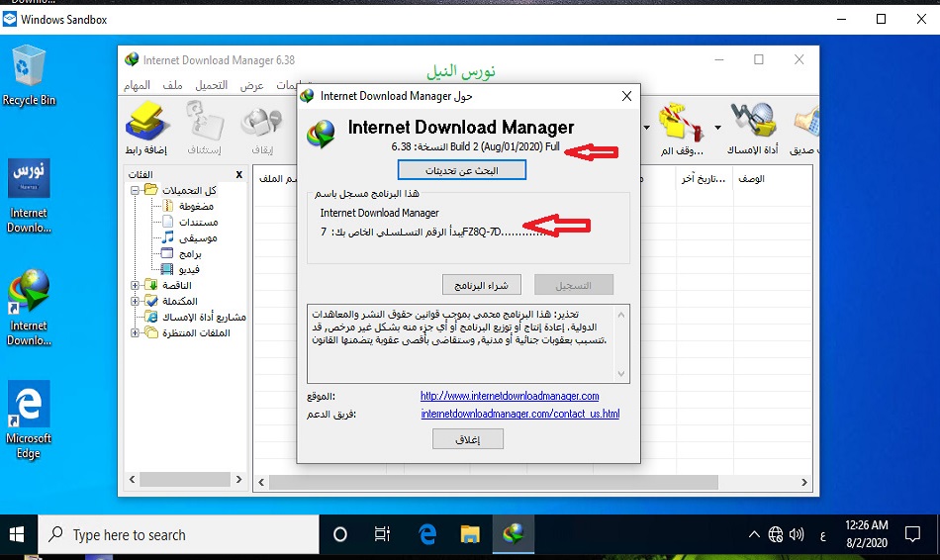Select the blue Nawras IDM desktop shortcut
This screenshot has height=560, width=940.
pos(29,193)
